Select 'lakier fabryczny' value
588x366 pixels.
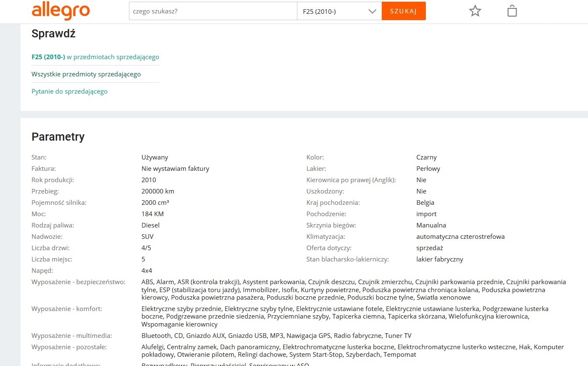point(439,259)
